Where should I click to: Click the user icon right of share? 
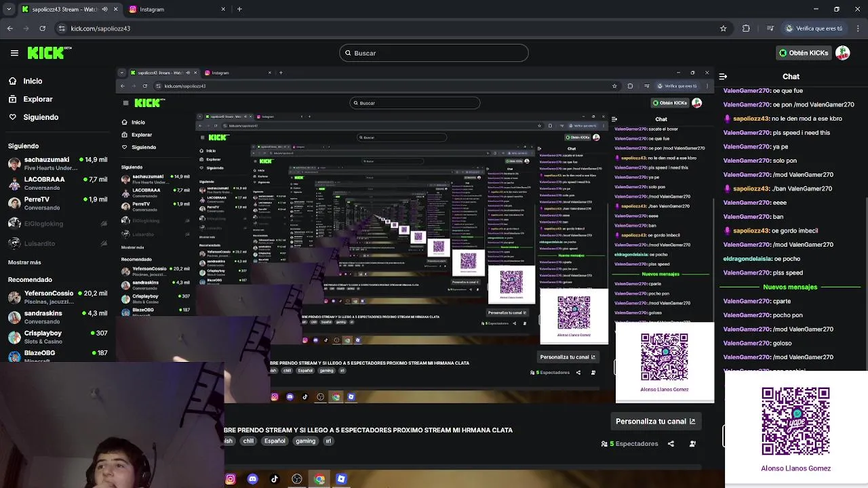(x=692, y=444)
